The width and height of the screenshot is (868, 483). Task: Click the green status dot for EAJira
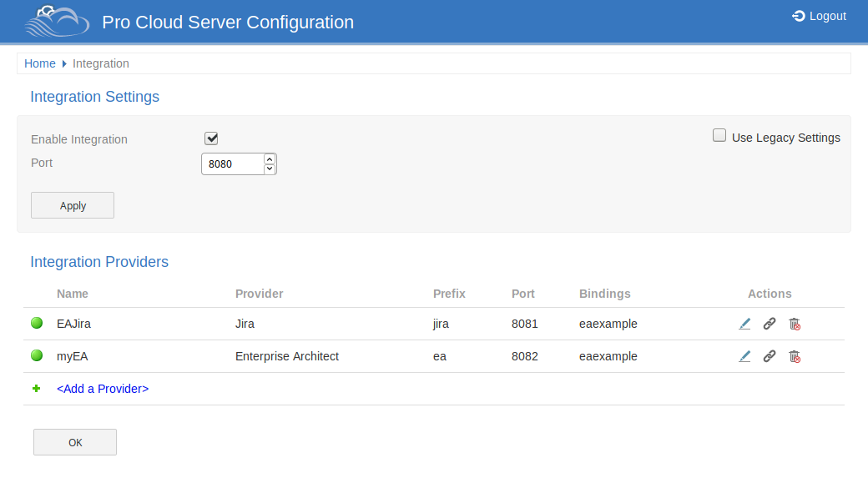[x=37, y=324]
